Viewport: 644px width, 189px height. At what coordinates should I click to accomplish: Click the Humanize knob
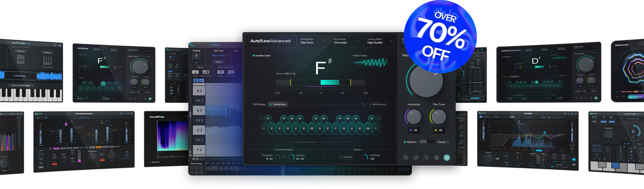(x=414, y=117)
